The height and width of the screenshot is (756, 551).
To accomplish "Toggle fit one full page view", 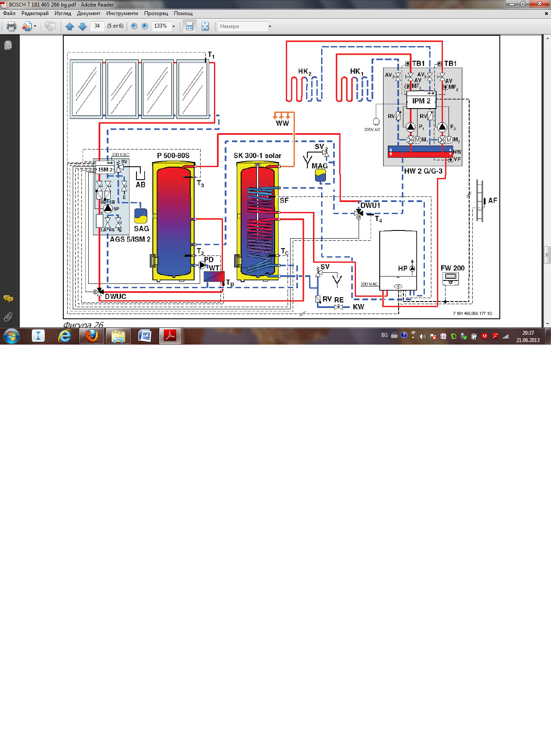I will 205,26.
